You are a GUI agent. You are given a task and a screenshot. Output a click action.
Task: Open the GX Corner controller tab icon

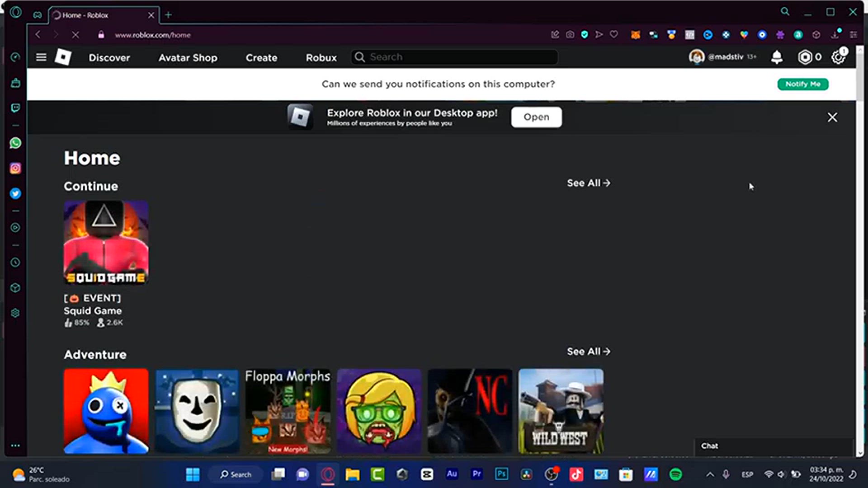tap(38, 15)
